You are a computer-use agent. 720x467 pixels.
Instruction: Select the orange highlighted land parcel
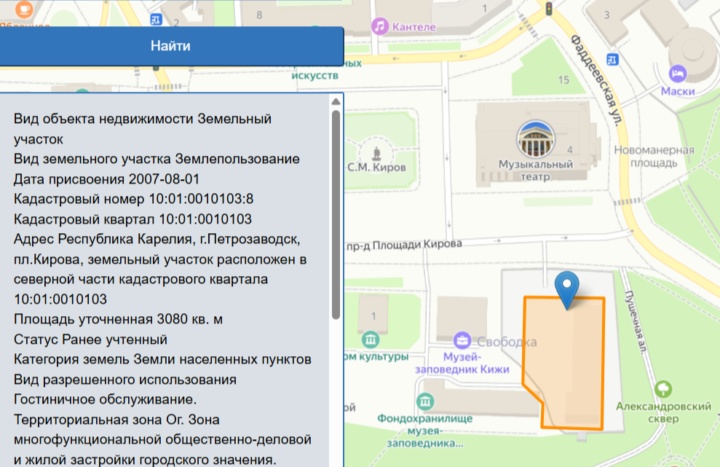(570, 365)
